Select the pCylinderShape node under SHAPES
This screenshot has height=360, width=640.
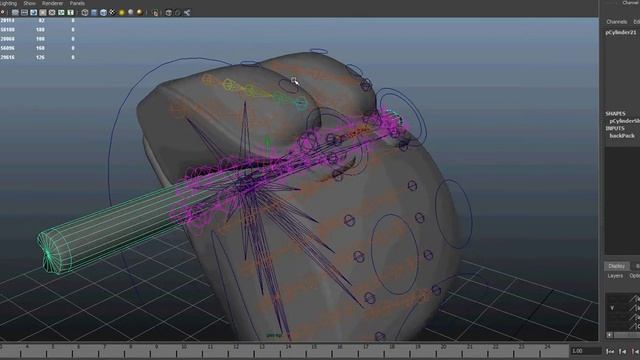coord(624,121)
